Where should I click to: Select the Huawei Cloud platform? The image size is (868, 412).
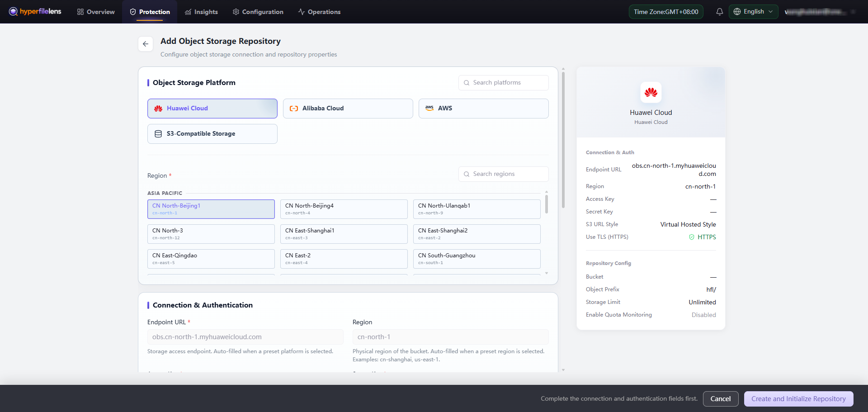[212, 109]
